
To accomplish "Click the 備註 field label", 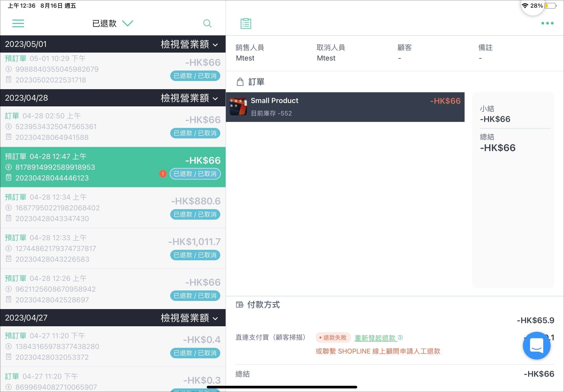I will [485, 47].
